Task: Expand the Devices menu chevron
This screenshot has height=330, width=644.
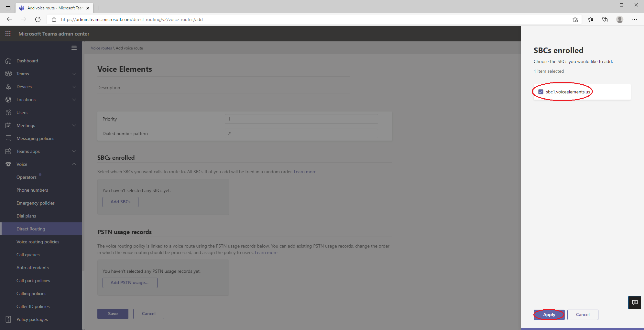Action: [74, 87]
